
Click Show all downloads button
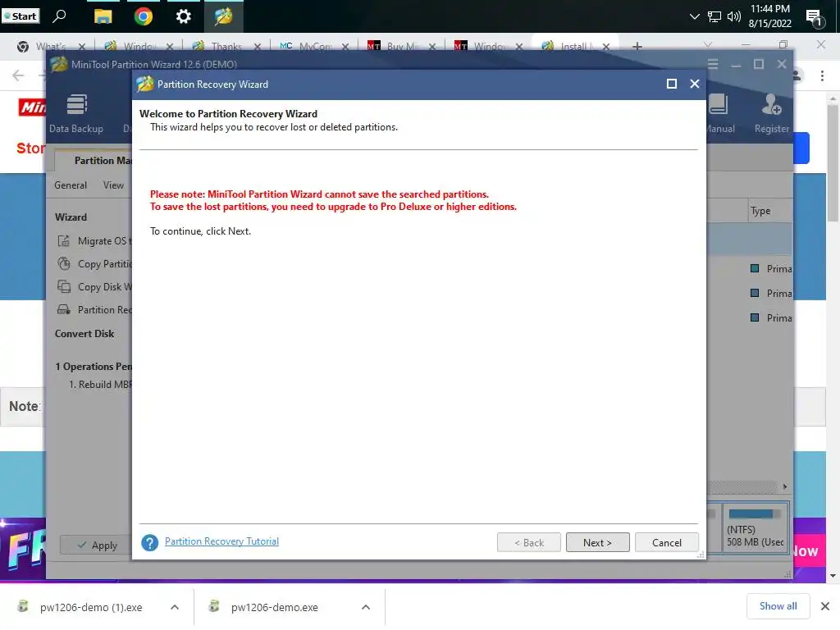pyautogui.click(x=778, y=606)
